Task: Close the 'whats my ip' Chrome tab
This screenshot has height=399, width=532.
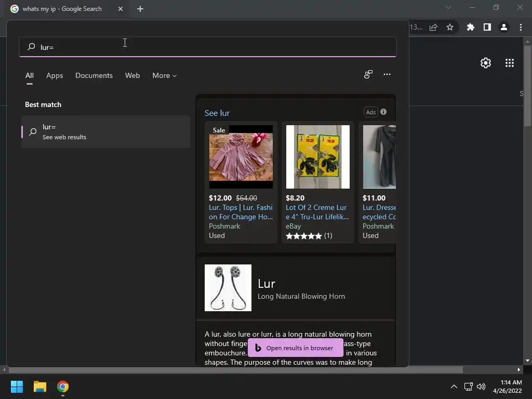Action: (x=121, y=9)
